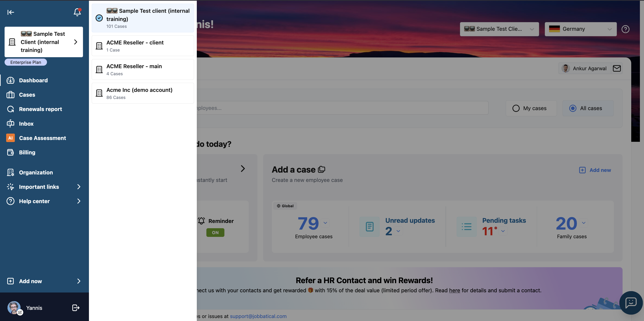Select the Cases briefcase icon
The height and width of the screenshot is (321, 644).
point(10,95)
